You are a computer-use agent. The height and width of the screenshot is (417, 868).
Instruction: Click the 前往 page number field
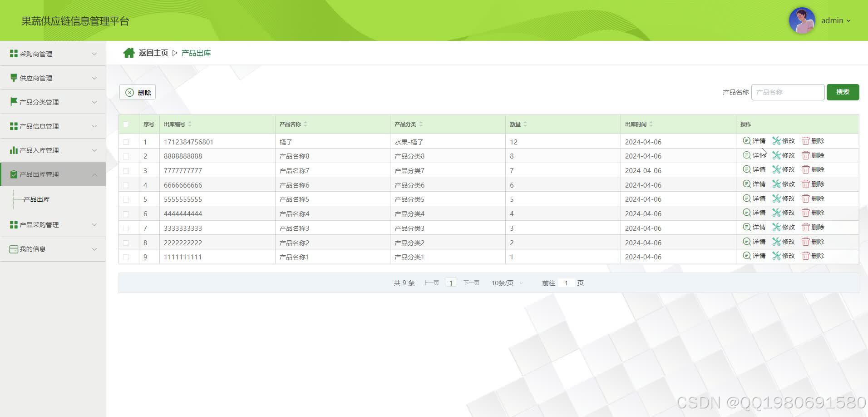(566, 283)
